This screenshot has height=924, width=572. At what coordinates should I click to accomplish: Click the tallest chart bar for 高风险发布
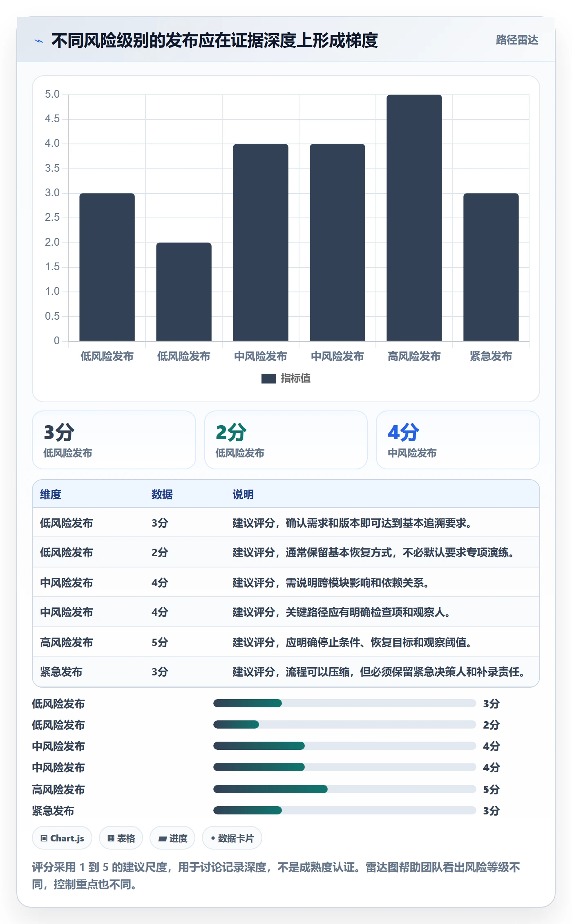[x=414, y=218]
